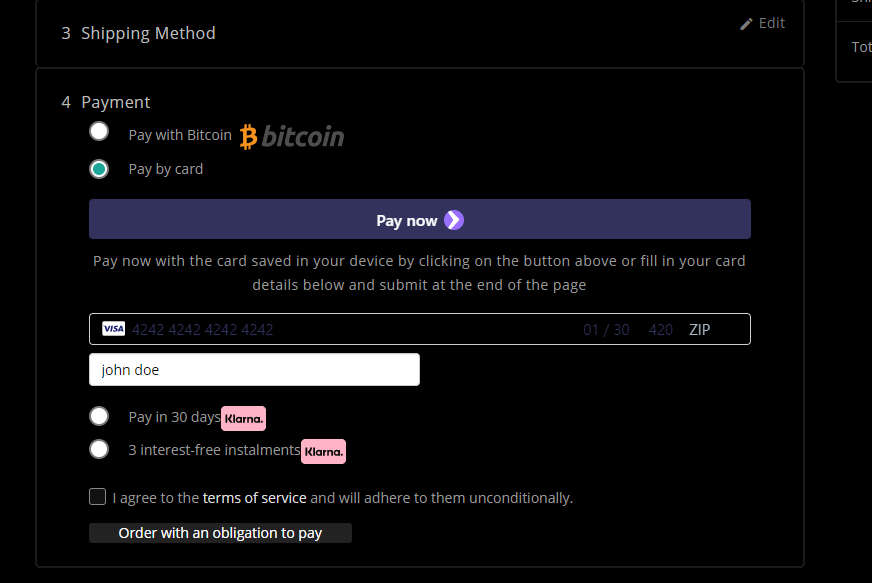Click the Klarna badge beside Pay in 30 days
The height and width of the screenshot is (583, 872).
tap(244, 418)
